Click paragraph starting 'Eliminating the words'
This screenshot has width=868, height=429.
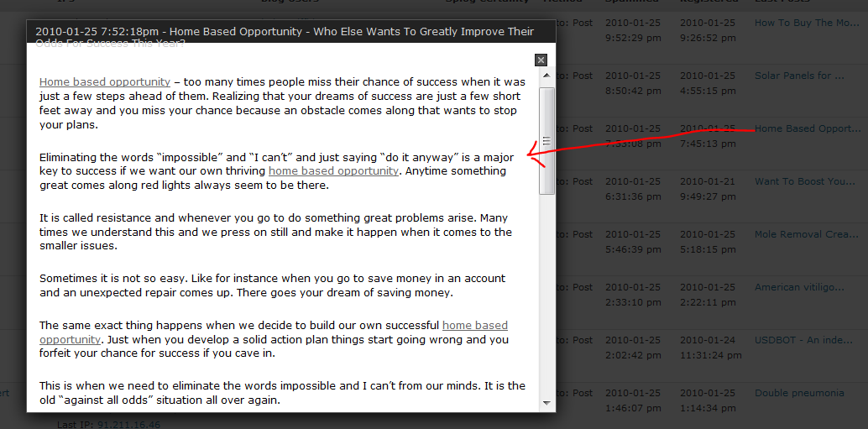coord(277,171)
